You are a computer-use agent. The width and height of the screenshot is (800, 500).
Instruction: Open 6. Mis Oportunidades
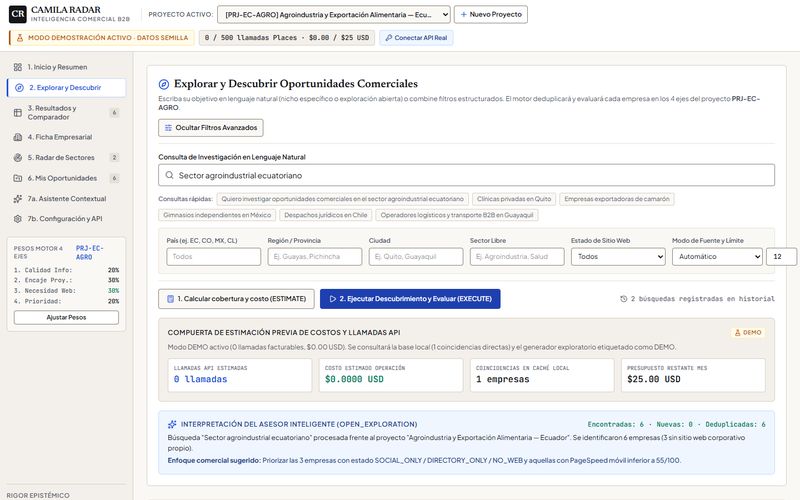coord(66,178)
